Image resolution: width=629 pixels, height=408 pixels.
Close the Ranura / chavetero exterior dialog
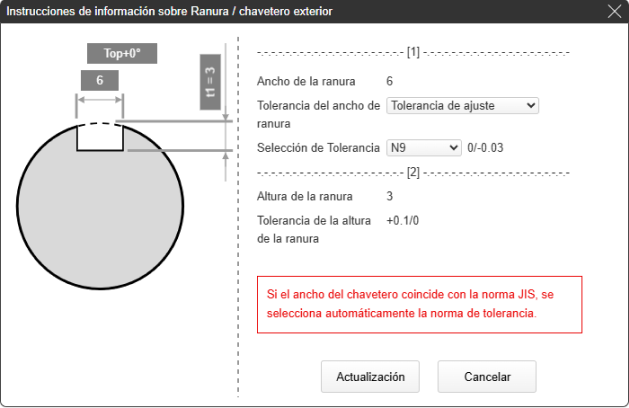614,11
